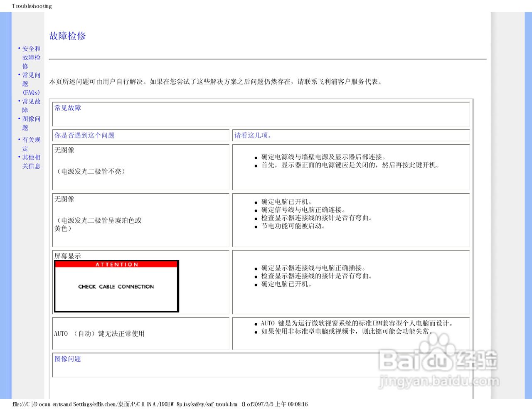This screenshot has height=411, width=532.
Task: Click the CHECK CABLE CONNECTION attention image
Action: [116, 286]
